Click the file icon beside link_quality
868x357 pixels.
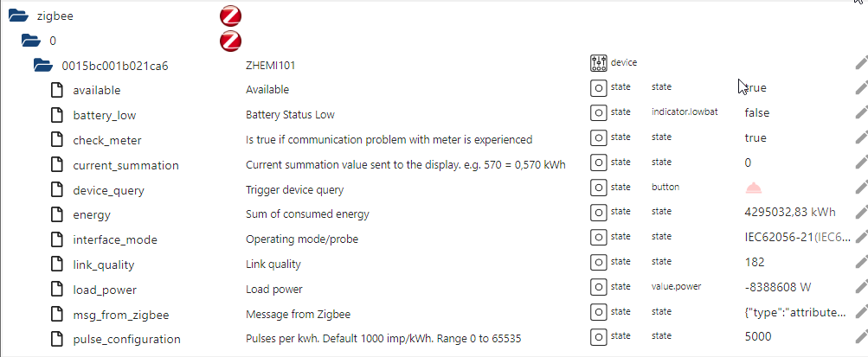pyautogui.click(x=56, y=265)
